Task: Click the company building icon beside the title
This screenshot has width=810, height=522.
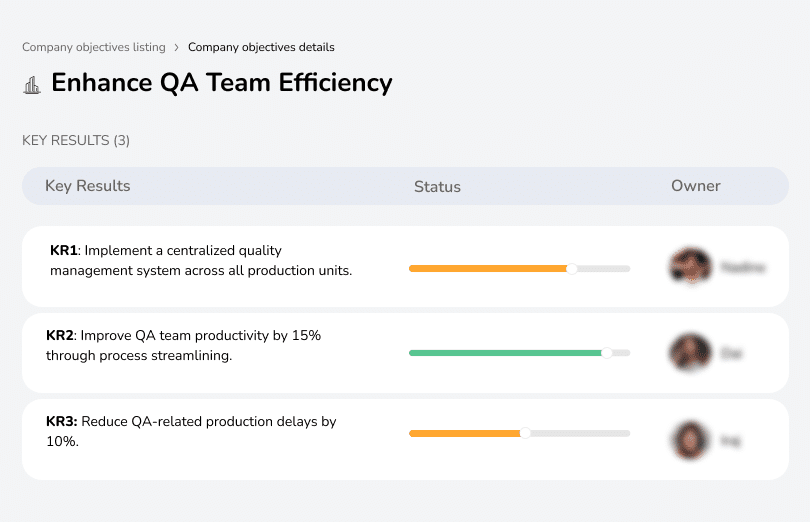Action: [32, 85]
